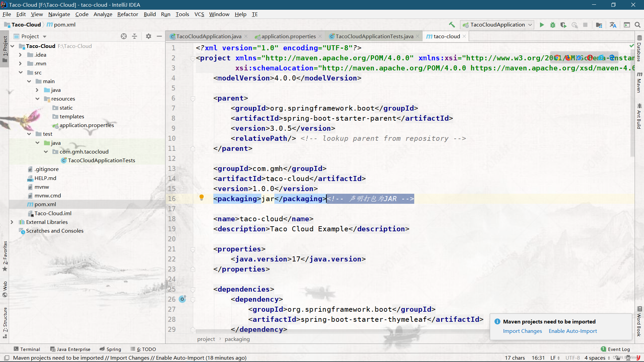
Task: Click the Build project hammer icon
Action: pyautogui.click(x=452, y=25)
